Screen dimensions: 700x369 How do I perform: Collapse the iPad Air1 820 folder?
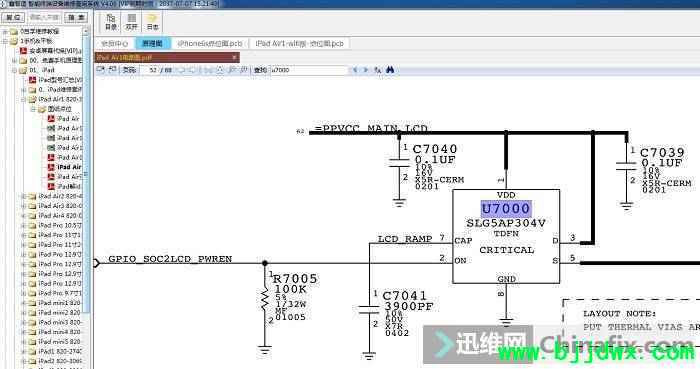[x=24, y=99]
